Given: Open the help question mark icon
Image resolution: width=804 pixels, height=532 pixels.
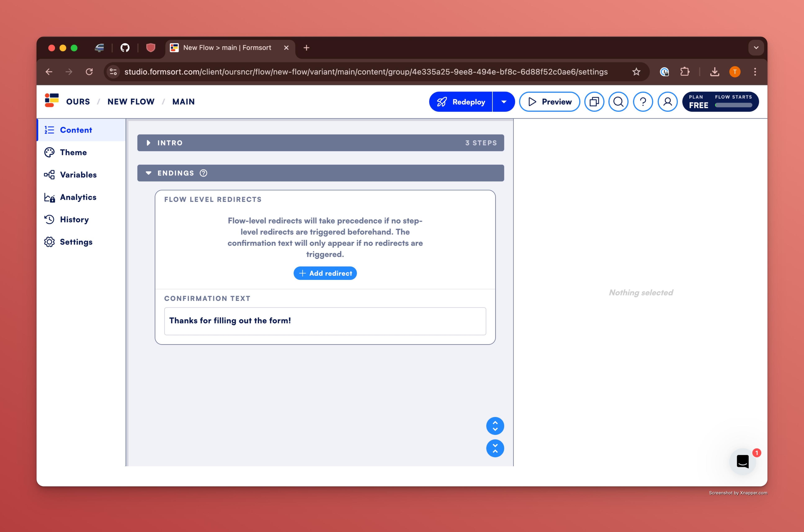Looking at the screenshot, I should tap(643, 102).
